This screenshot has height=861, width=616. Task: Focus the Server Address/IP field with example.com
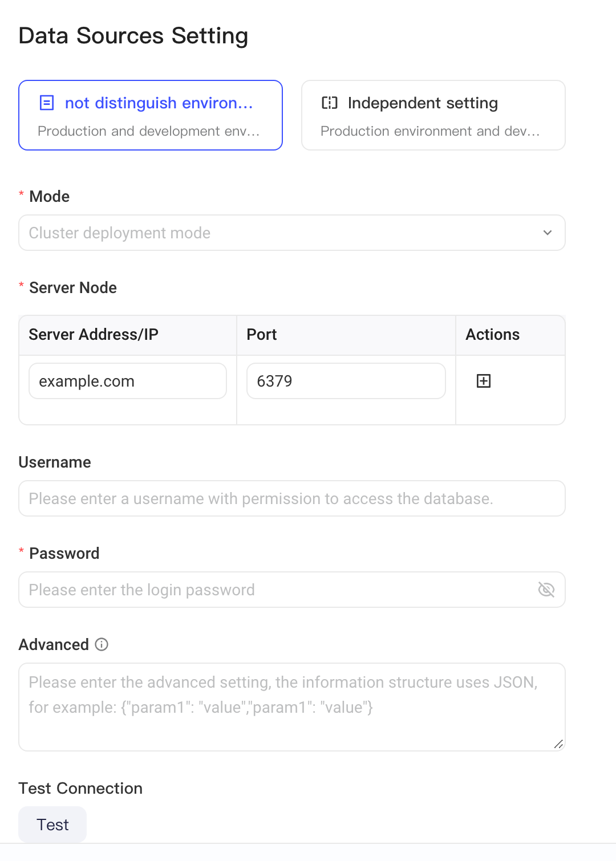click(128, 381)
